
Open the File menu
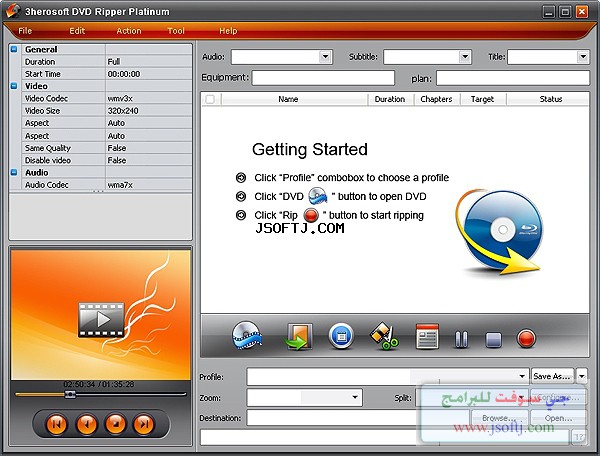pyautogui.click(x=25, y=31)
